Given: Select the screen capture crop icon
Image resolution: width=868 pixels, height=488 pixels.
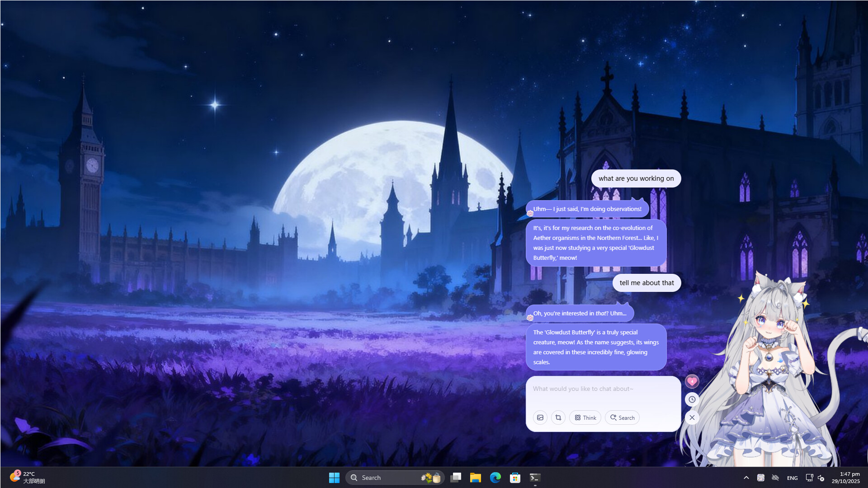Looking at the screenshot, I should tap(558, 418).
